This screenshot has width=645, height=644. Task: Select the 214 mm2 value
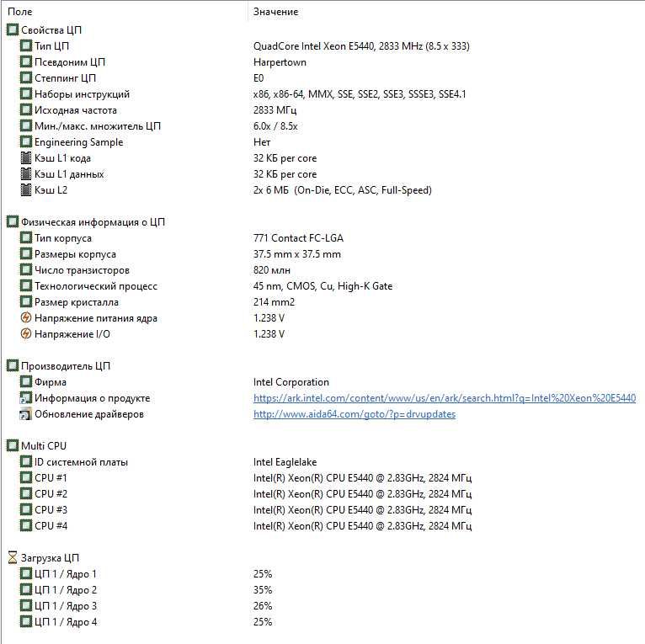pyautogui.click(x=274, y=302)
